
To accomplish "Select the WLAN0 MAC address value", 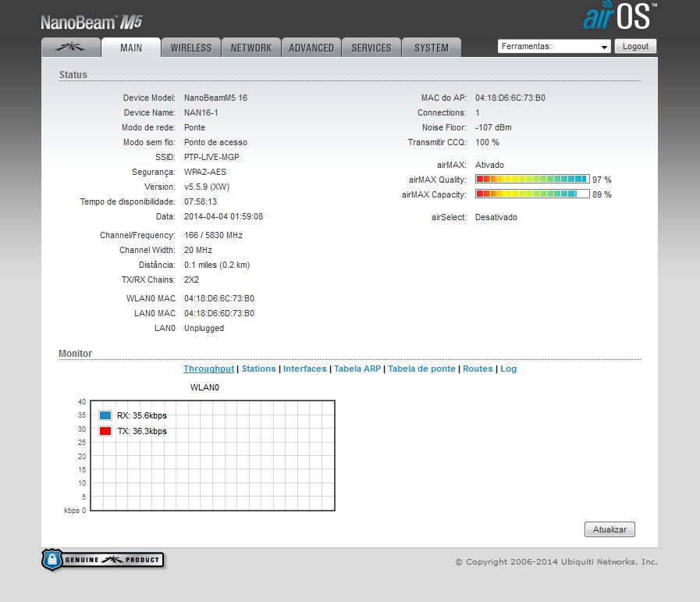I will (219, 298).
